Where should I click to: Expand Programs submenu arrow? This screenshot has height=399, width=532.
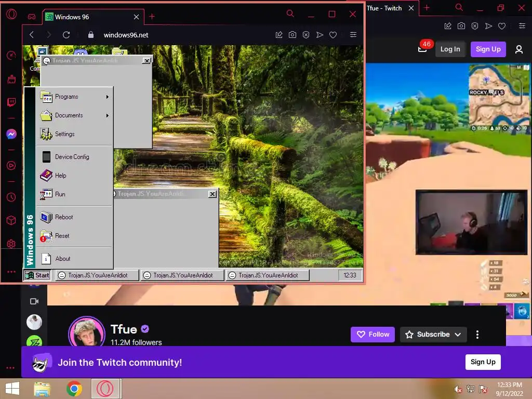pyautogui.click(x=107, y=97)
